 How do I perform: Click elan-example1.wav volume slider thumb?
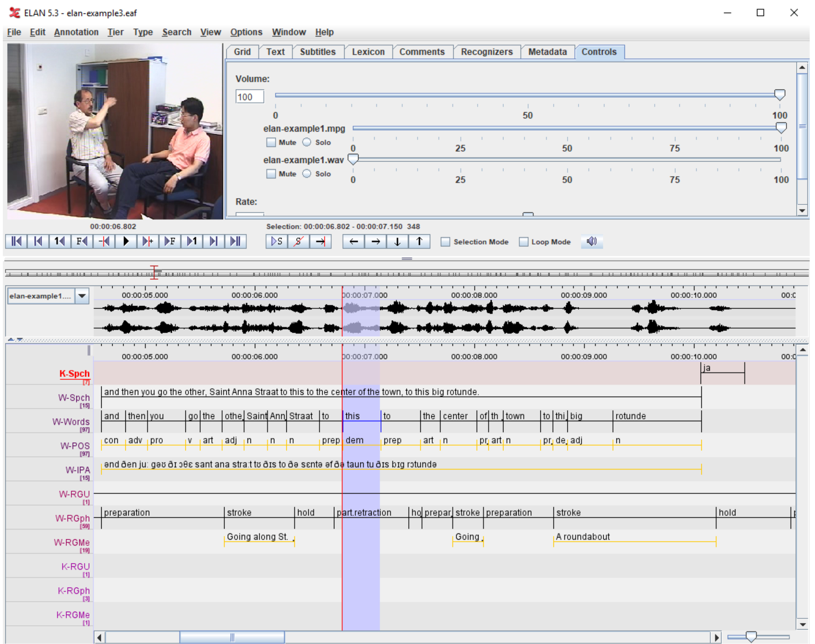353,159
